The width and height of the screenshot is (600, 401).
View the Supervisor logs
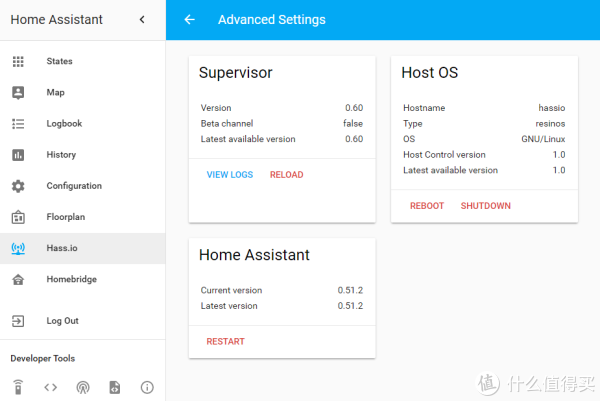tap(229, 175)
